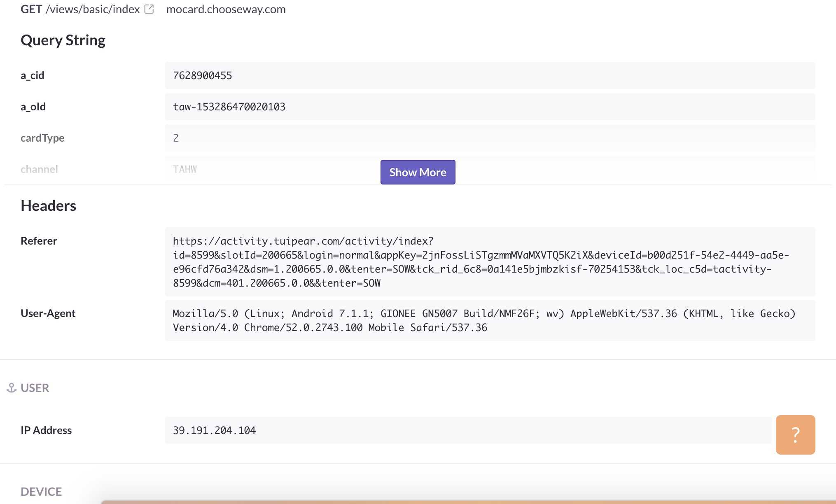The width and height of the screenshot is (836, 504).
Task: Click the Referer key label
Action: [39, 241]
